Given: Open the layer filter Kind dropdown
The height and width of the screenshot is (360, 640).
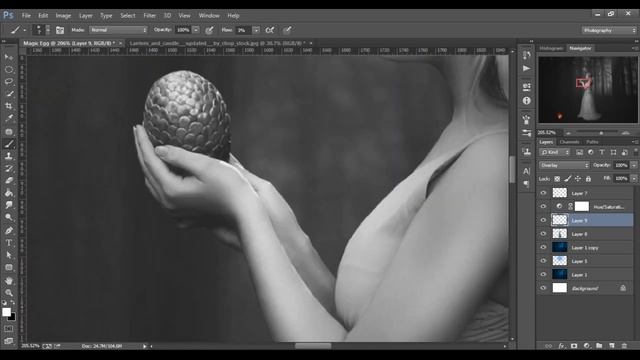Looking at the screenshot, I should (x=555, y=152).
